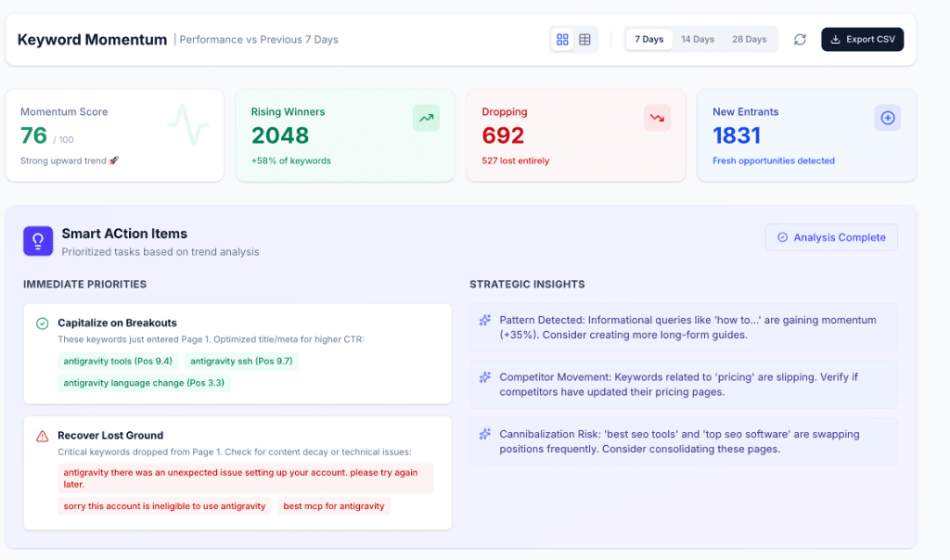Switch to table view layout
The height and width of the screenshot is (560, 950).
tap(584, 39)
